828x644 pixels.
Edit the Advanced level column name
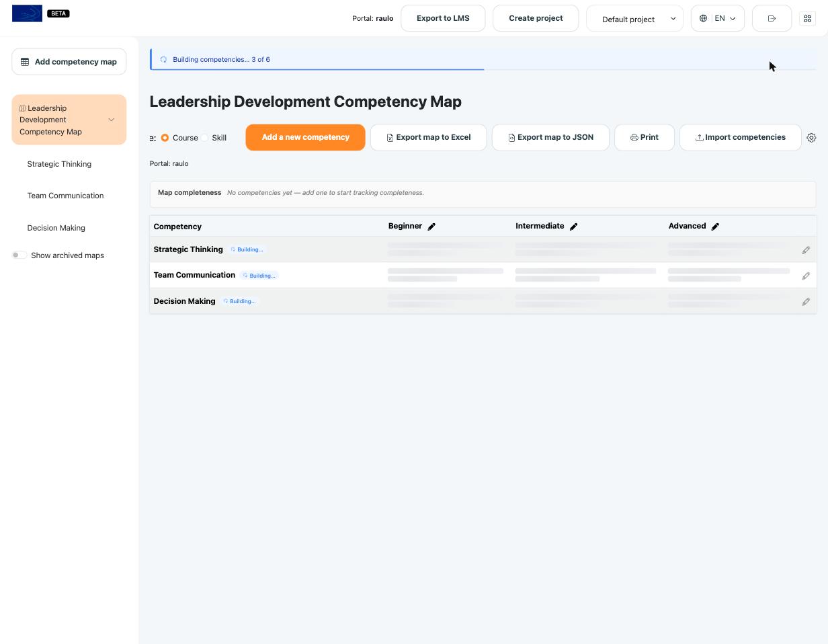(x=715, y=227)
